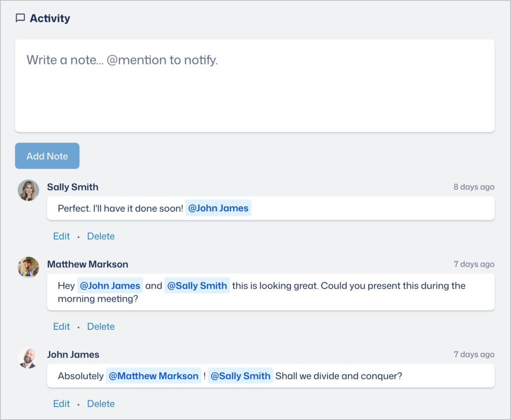511x420 pixels.
Task: Click the Activity panel title
Action: click(x=49, y=18)
